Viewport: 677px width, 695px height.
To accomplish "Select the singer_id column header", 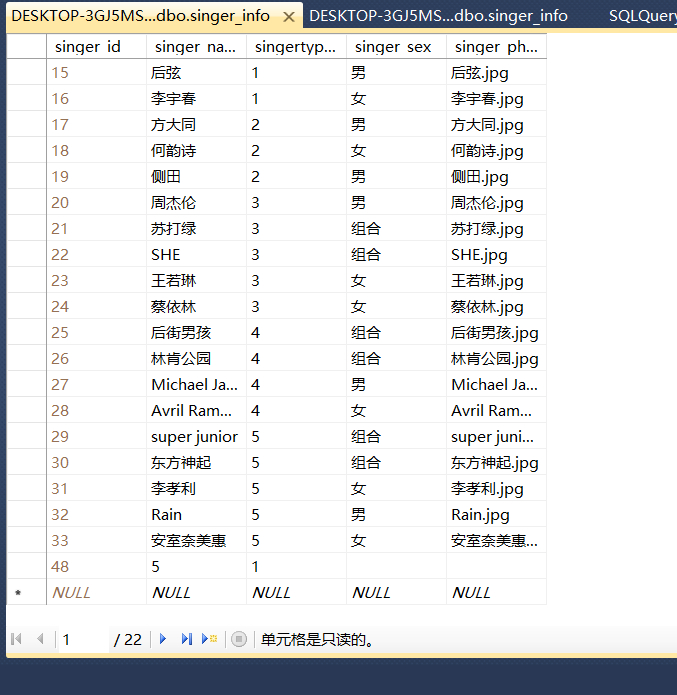I will 97,47.
